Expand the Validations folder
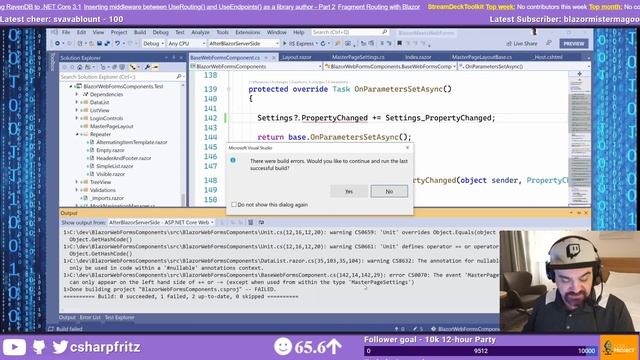 (77, 190)
